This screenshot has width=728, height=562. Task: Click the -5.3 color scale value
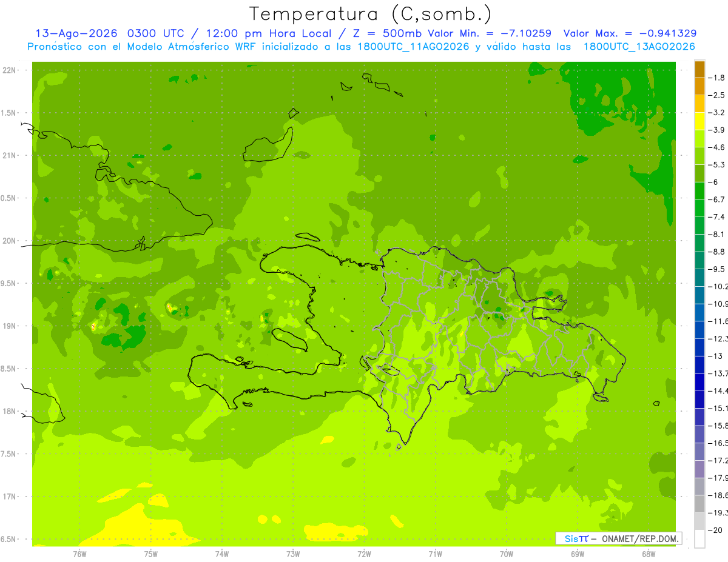717,165
